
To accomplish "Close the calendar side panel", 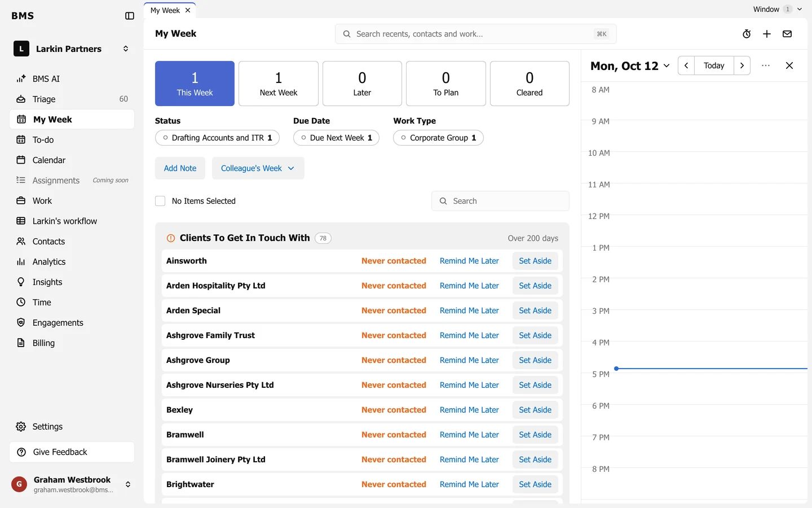I will click(789, 65).
